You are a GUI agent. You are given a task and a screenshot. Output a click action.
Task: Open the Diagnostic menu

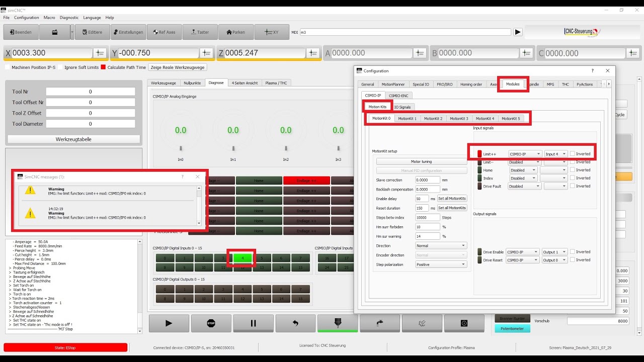point(69,18)
